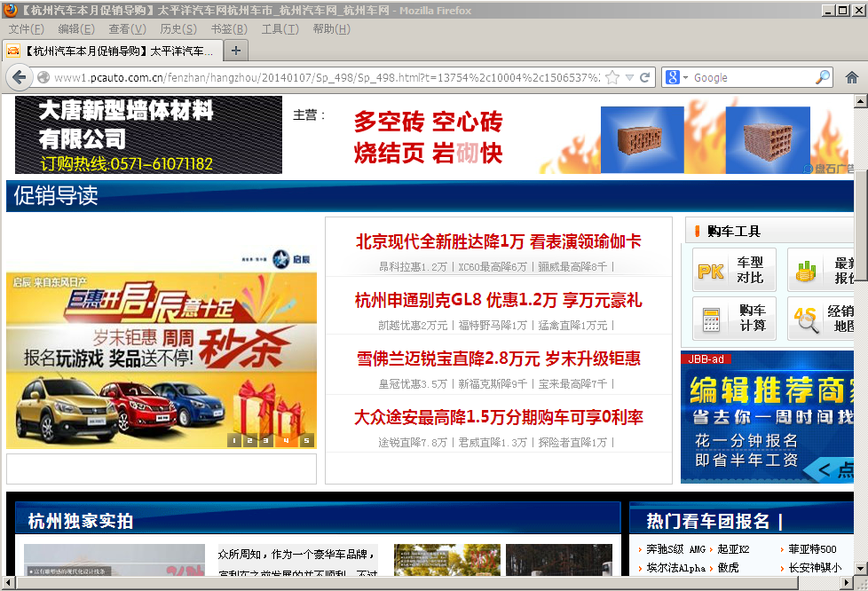Switch carousel to slide 2
The height and width of the screenshot is (591, 868).
point(251,440)
